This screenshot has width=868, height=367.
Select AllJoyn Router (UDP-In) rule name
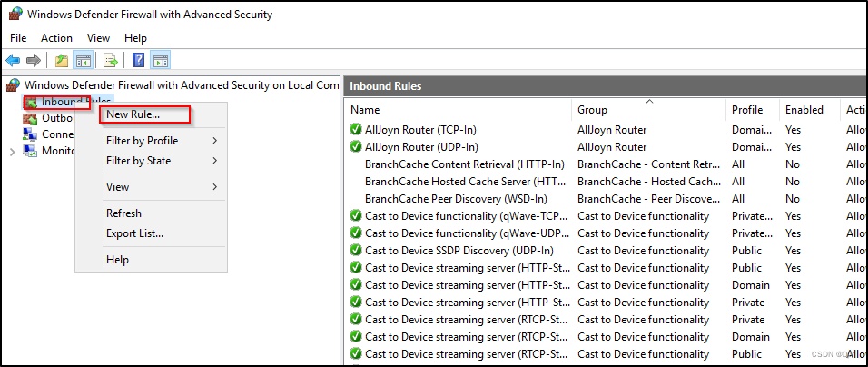click(421, 146)
